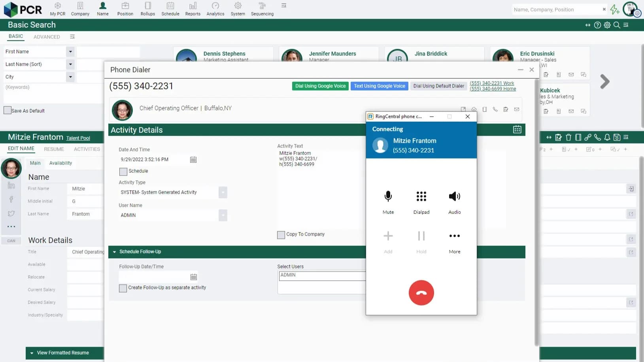Collapse the Schedule Follow-Up section
The width and height of the screenshot is (644, 362).
click(x=115, y=252)
